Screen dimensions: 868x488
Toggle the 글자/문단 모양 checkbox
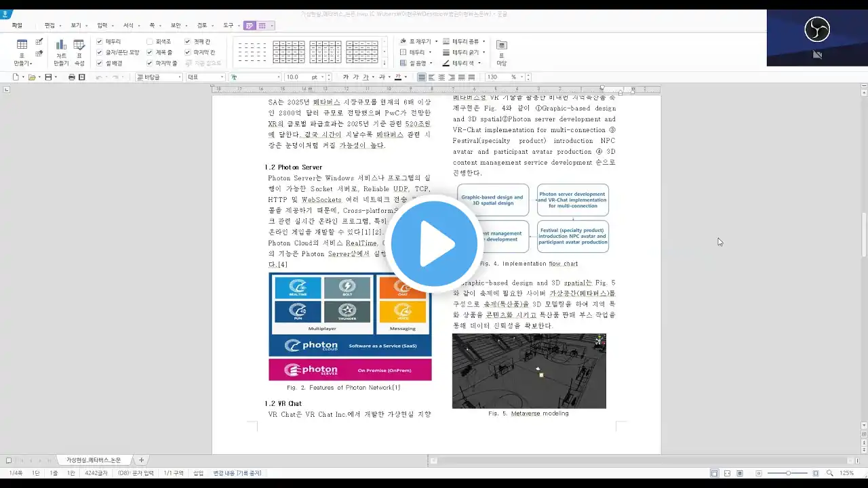click(x=100, y=52)
